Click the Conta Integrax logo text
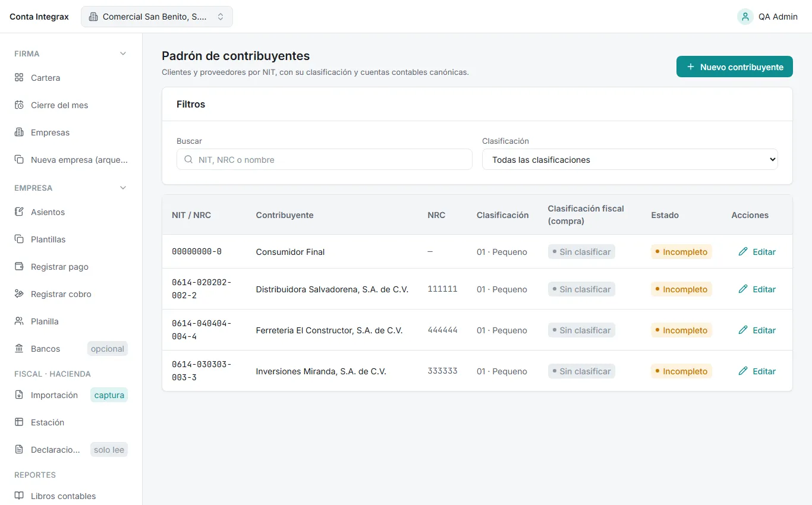 click(x=39, y=17)
